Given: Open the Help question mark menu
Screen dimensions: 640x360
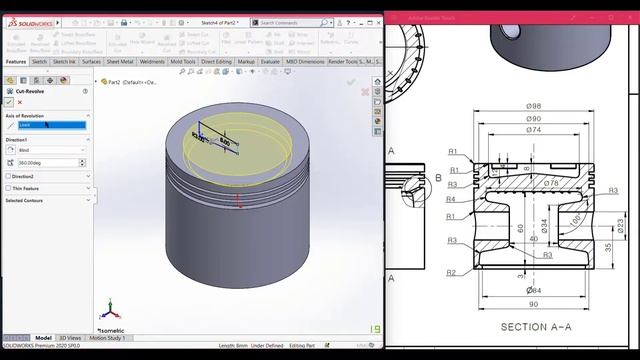Looking at the screenshot, I should coord(348,22).
